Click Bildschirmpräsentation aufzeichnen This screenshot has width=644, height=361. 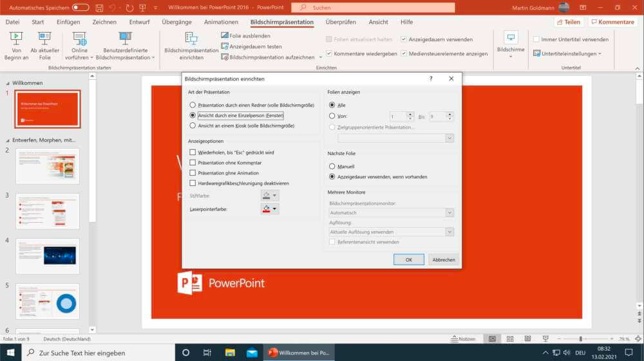pyautogui.click(x=268, y=57)
